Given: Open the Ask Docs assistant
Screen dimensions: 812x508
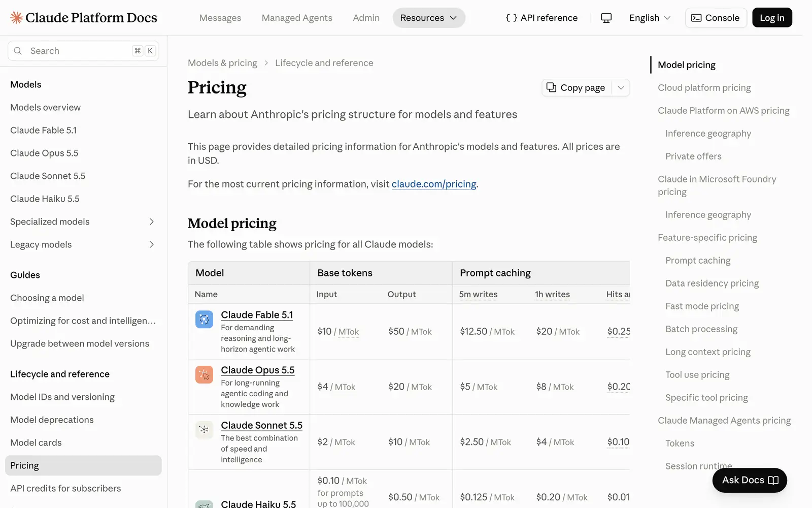Looking at the screenshot, I should click(x=750, y=480).
